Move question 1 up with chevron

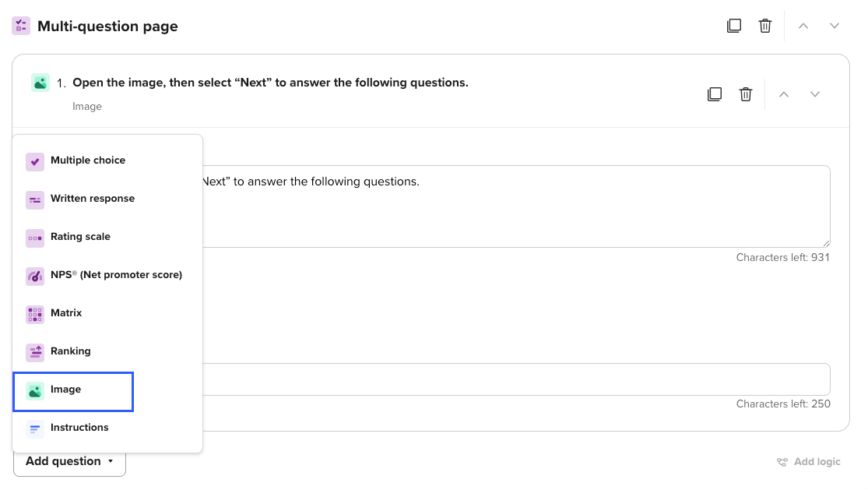coord(784,94)
